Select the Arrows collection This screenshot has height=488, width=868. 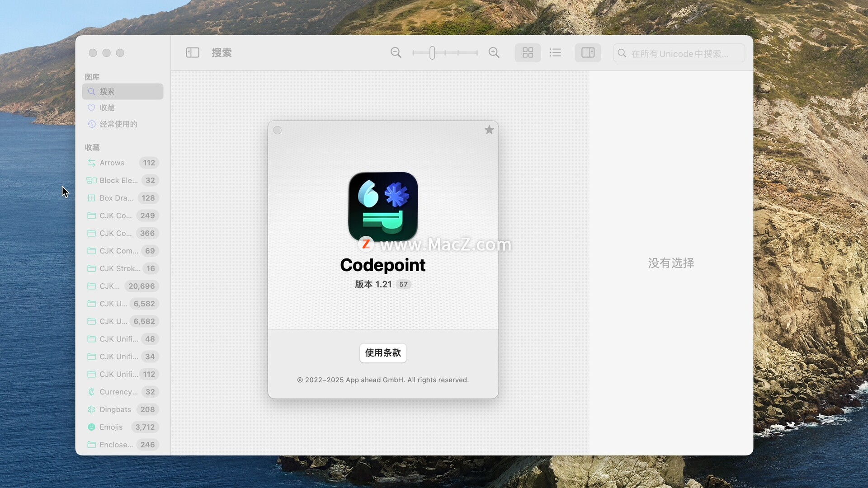(x=112, y=163)
